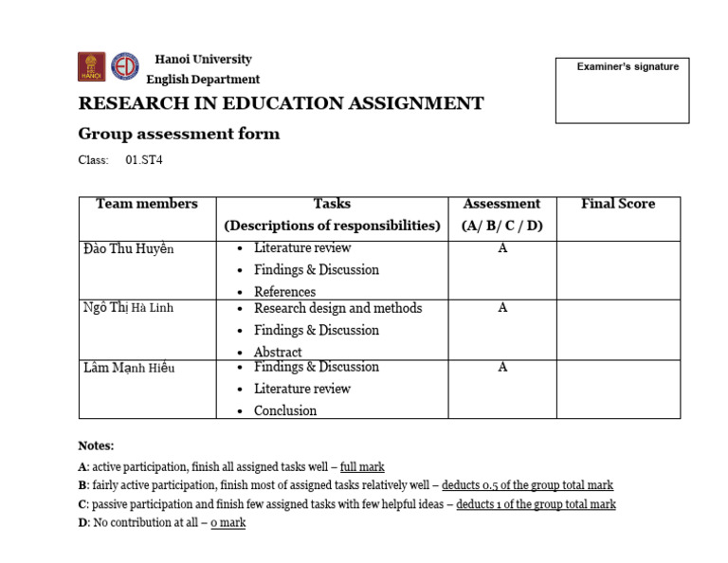Click the 'Team members' column header
728x563 pixels.
coord(147,204)
